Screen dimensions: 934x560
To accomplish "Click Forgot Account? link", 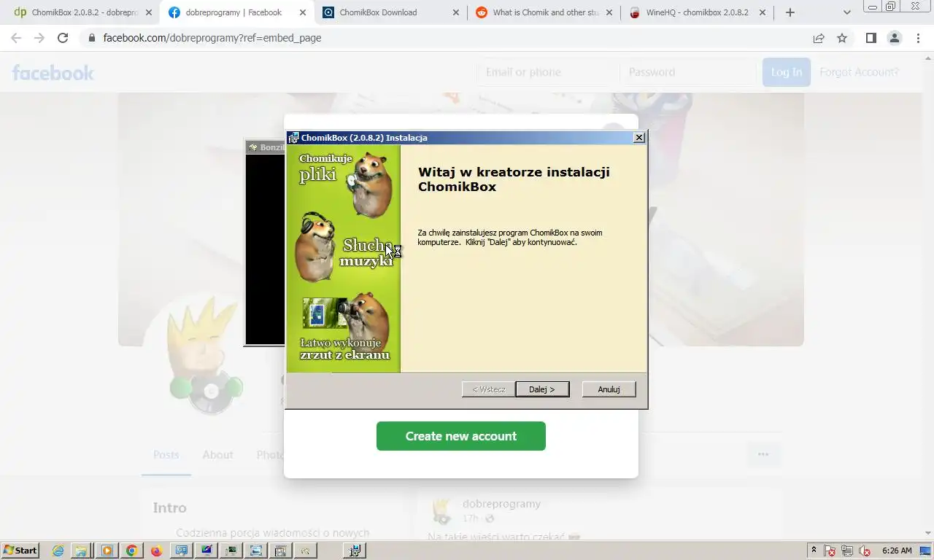I will coord(859,72).
